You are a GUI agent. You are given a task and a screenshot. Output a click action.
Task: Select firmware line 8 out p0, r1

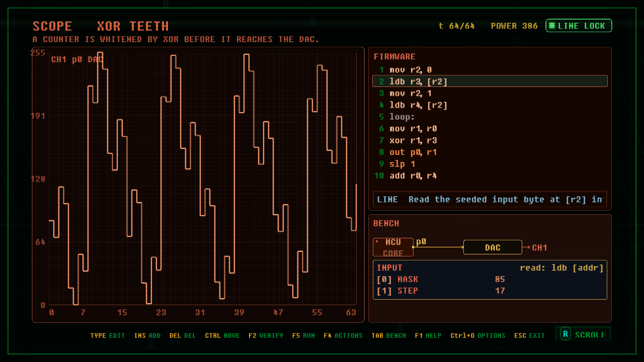(x=490, y=152)
